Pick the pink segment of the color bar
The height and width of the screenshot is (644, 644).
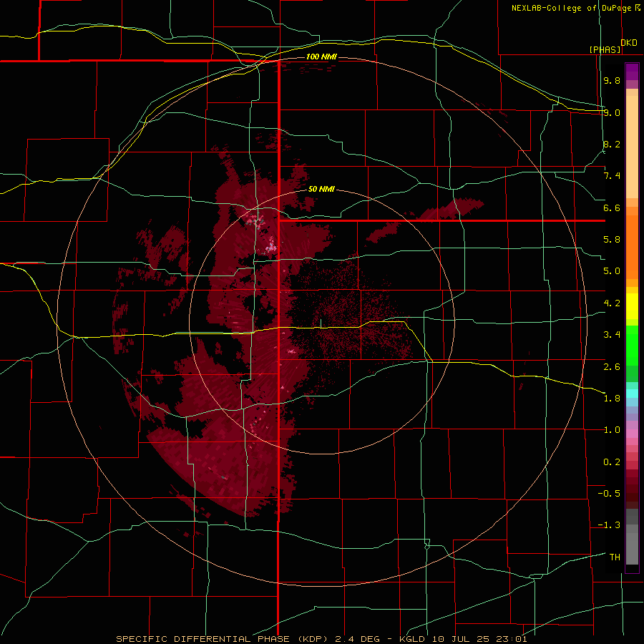click(632, 434)
